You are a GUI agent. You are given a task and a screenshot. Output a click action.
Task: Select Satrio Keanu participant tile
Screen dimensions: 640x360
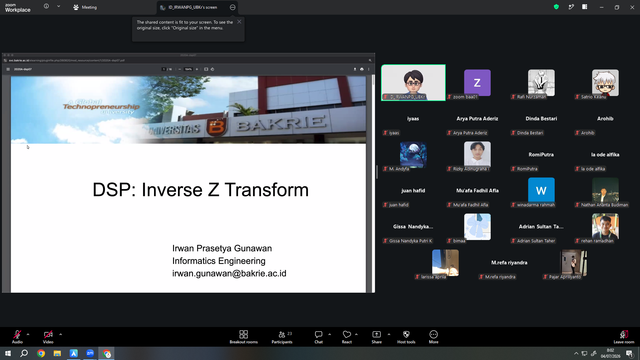(x=605, y=82)
